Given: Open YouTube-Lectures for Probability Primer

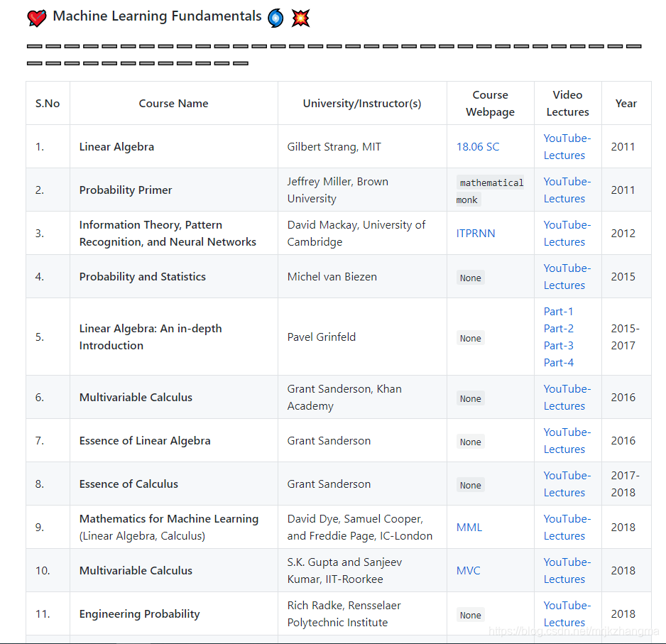Looking at the screenshot, I should 567,190.
